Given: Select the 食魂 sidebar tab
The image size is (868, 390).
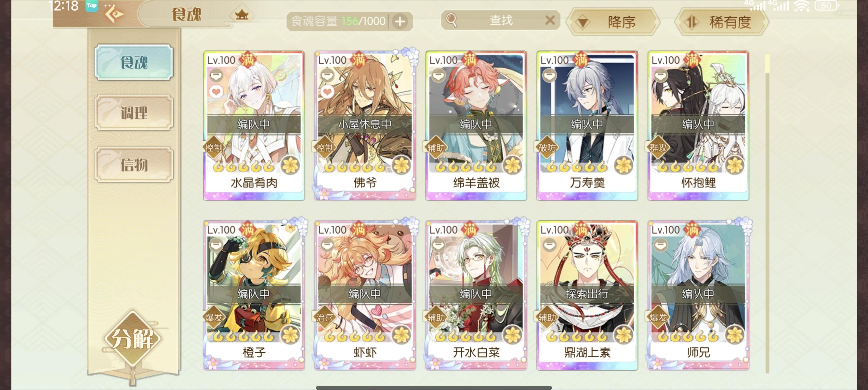Looking at the screenshot, I should tap(134, 62).
